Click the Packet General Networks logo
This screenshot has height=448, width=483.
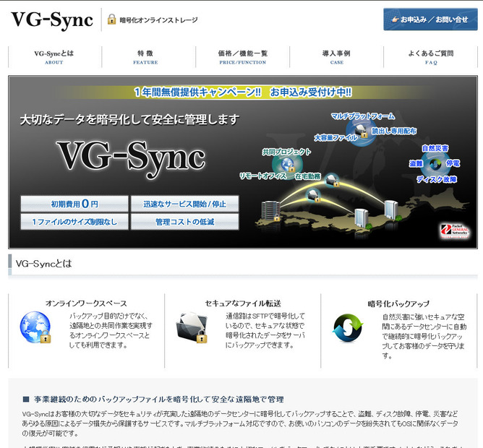coord(455,231)
